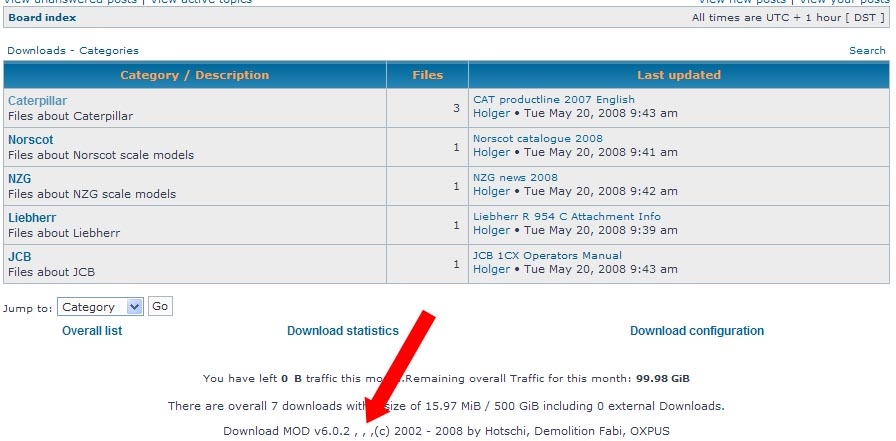This screenshot has height=441, width=896.
Task: Open the Board index link
Action: [x=42, y=18]
